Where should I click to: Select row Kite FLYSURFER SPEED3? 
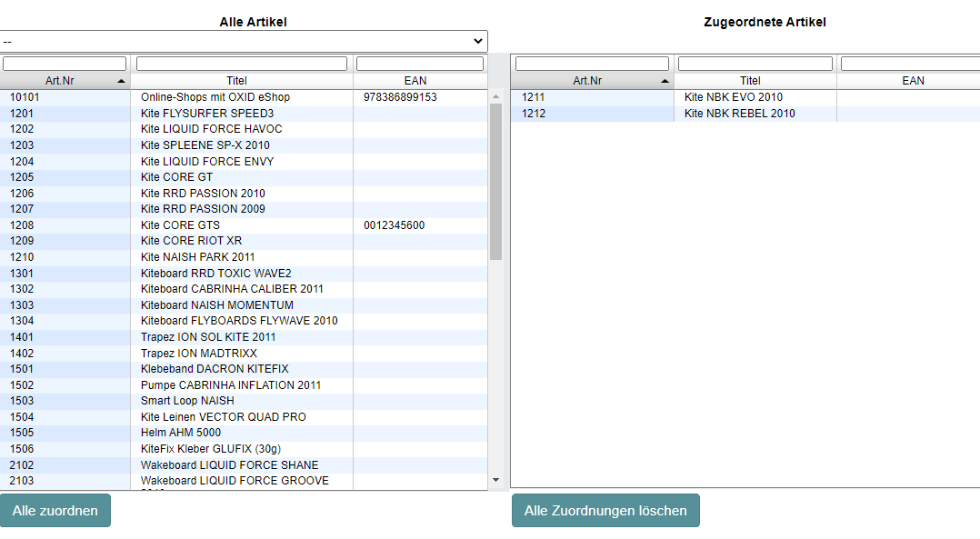pos(244,114)
